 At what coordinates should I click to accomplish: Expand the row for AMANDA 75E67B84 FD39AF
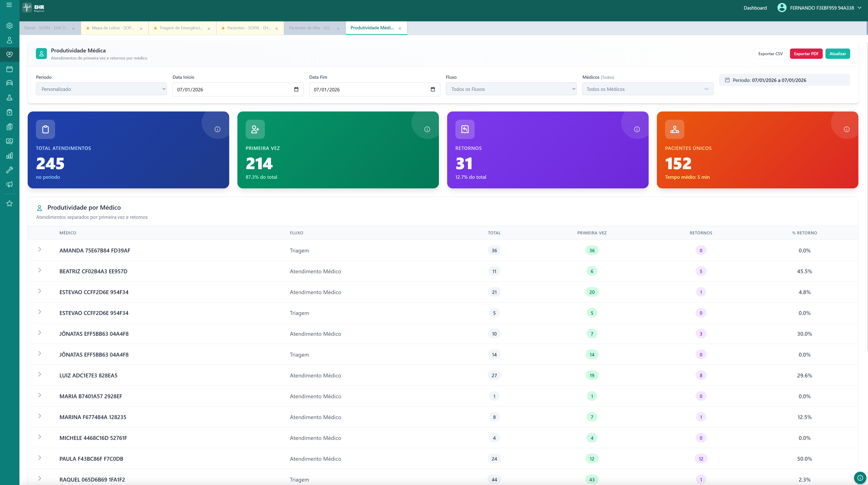40,249
